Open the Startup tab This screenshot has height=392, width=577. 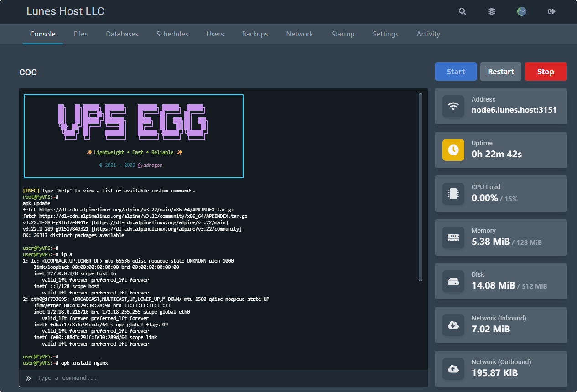point(343,34)
